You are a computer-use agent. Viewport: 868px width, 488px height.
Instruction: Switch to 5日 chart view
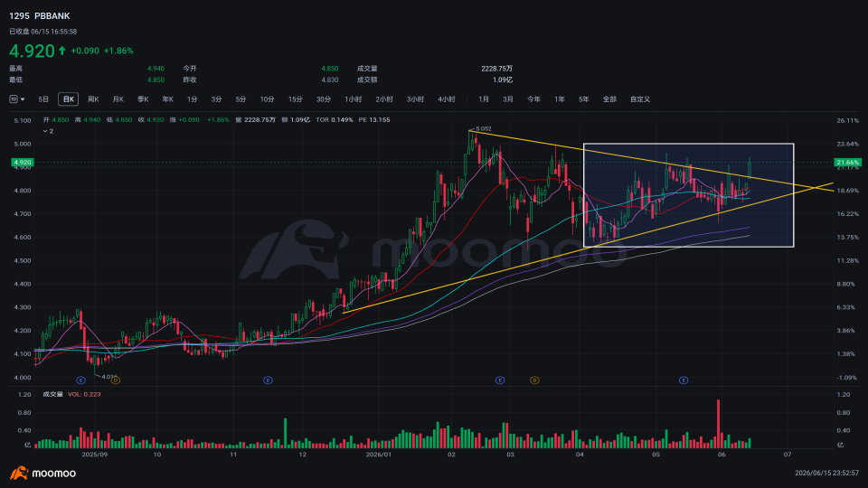tap(43, 99)
